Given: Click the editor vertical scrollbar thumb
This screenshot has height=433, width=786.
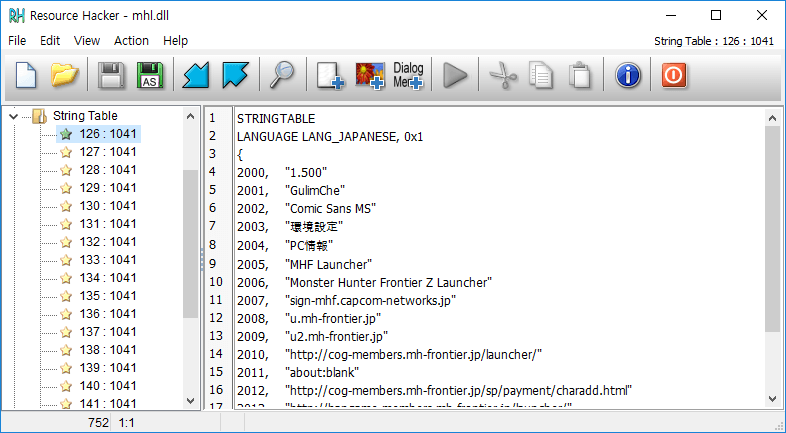Looking at the screenshot, I should coord(772,229).
